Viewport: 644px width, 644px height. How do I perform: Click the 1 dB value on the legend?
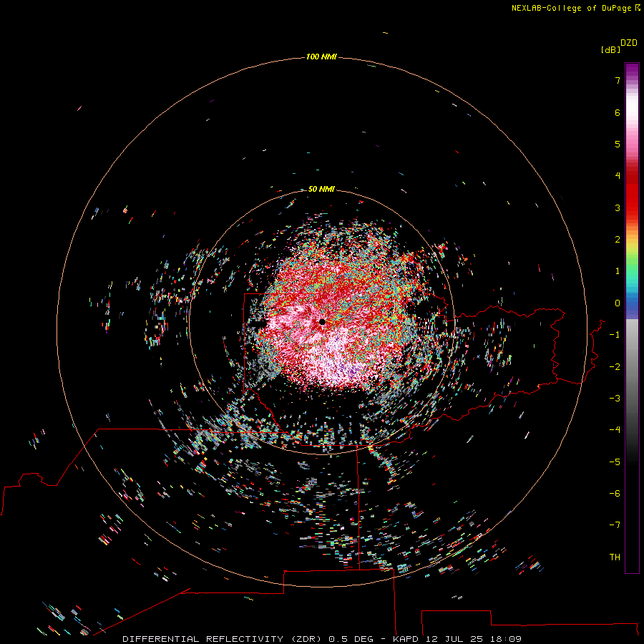click(618, 271)
